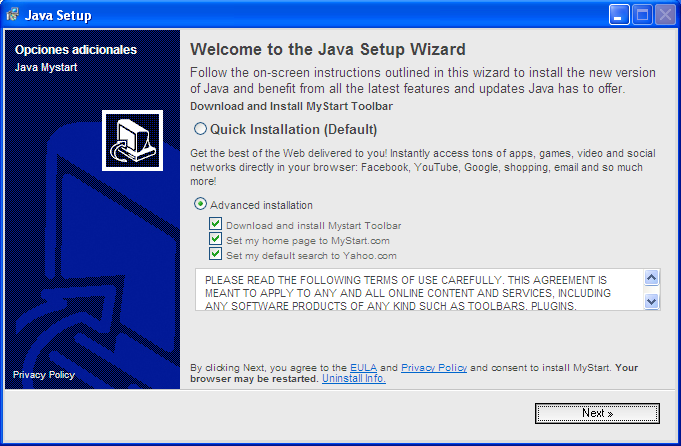This screenshot has height=446, width=681.
Task: Uncheck Set my default search to Yahoo.com
Action: [215, 254]
